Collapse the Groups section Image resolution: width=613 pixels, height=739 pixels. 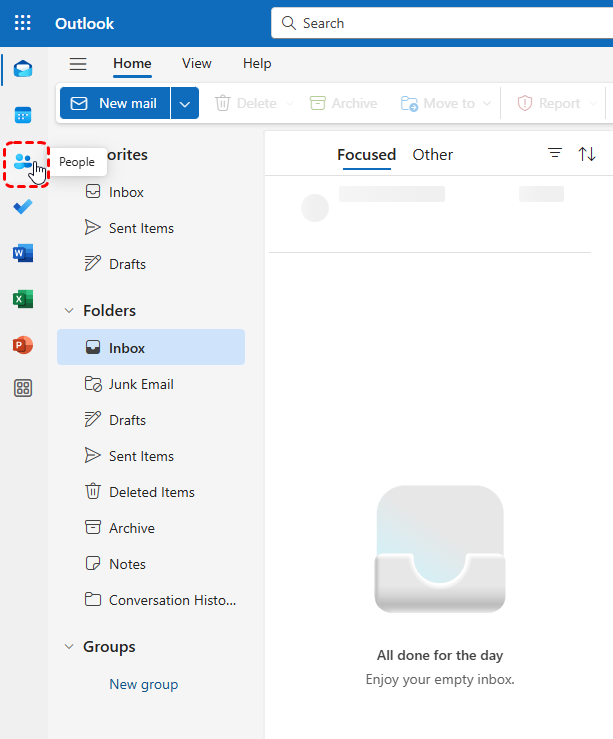69,647
